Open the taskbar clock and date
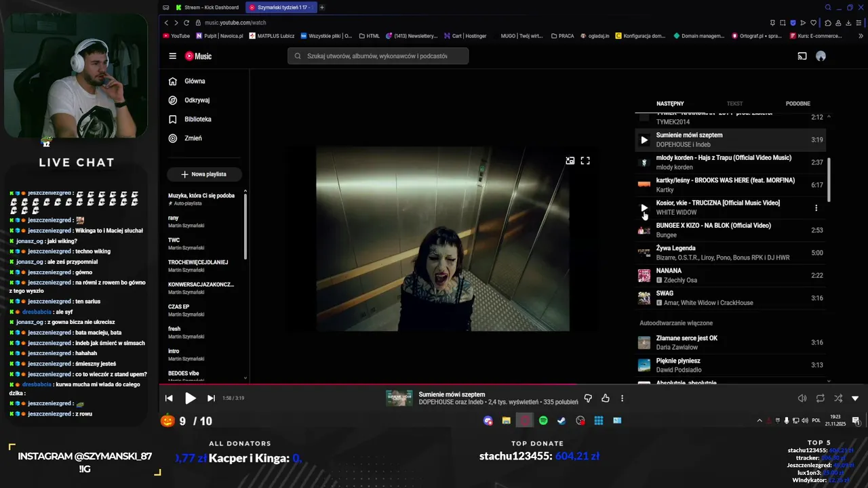 835,421
